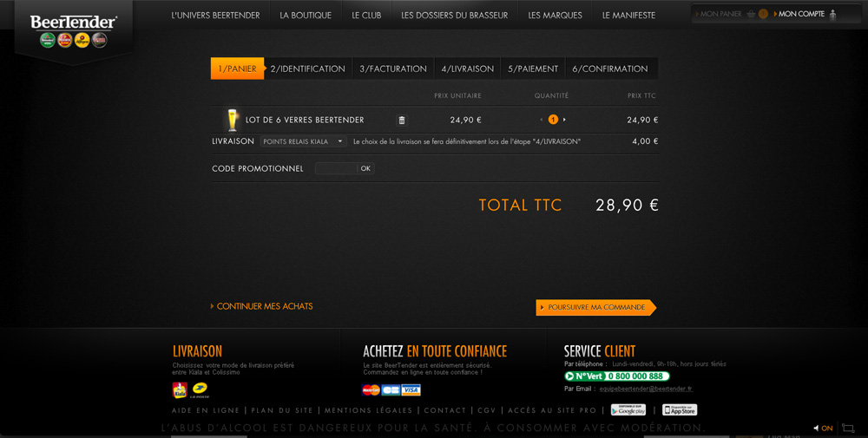868x438 pixels.
Task: Click the La Poste logo
Action: click(200, 390)
